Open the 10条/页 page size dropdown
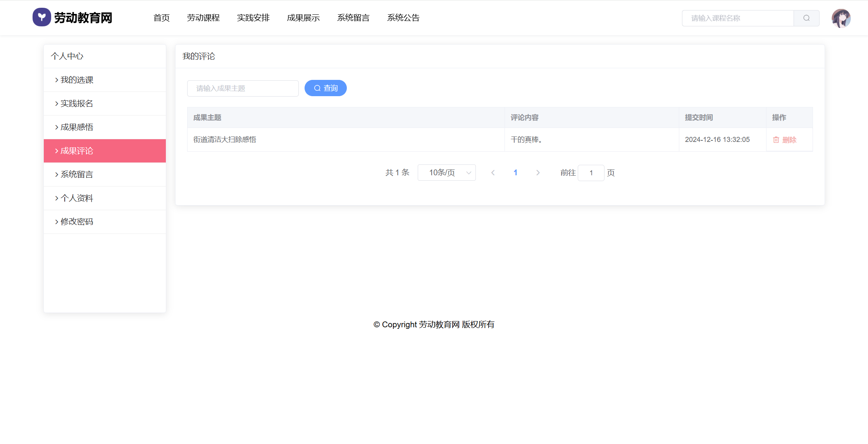Screen dimensions: 868x444 coord(446,173)
